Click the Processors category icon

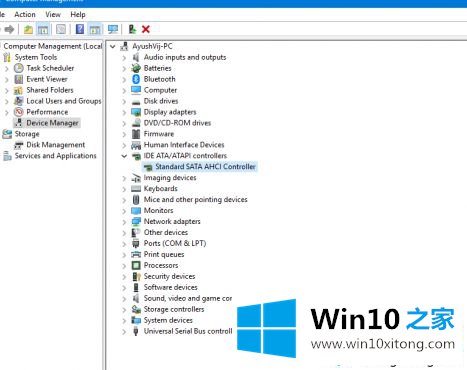point(136,265)
